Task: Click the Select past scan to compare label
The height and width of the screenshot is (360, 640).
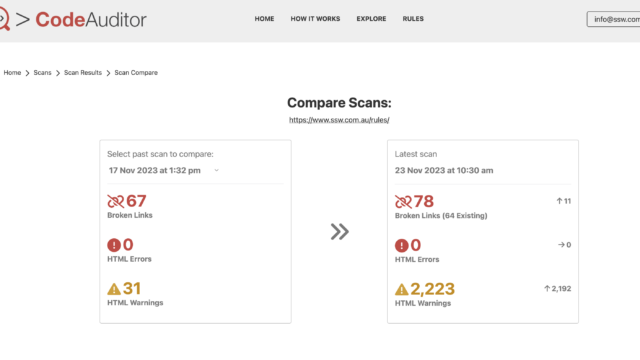Action: point(160,154)
